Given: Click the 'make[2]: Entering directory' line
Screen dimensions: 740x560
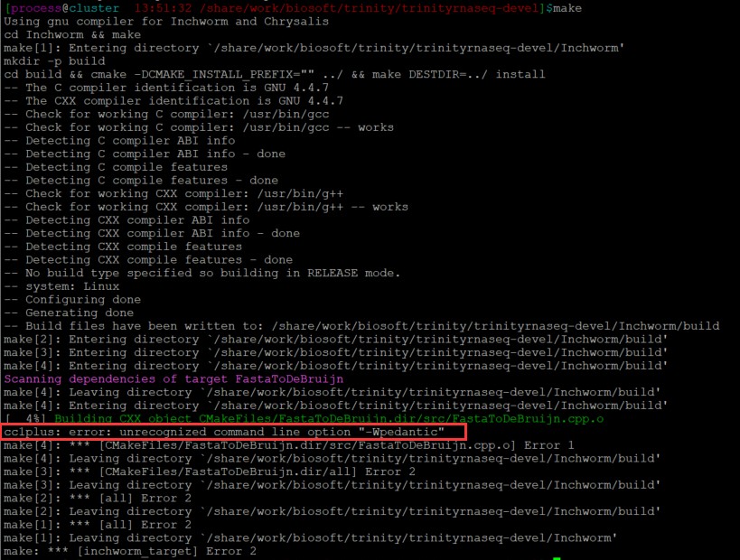Looking at the screenshot, I should [335, 340].
